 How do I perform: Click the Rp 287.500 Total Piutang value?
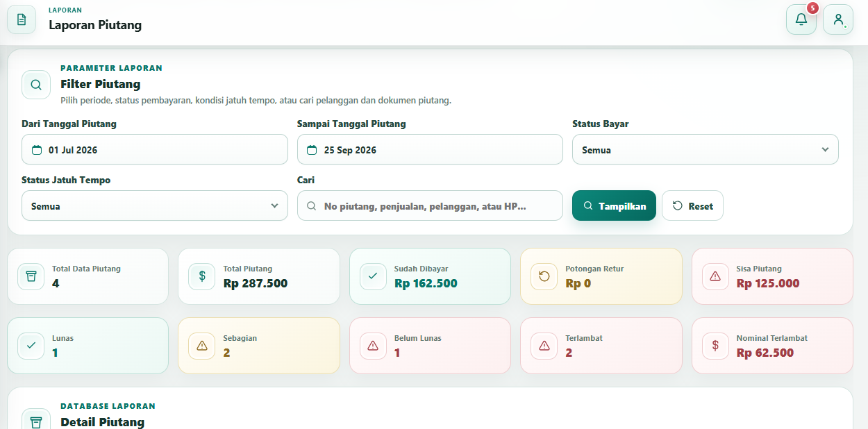tap(256, 283)
